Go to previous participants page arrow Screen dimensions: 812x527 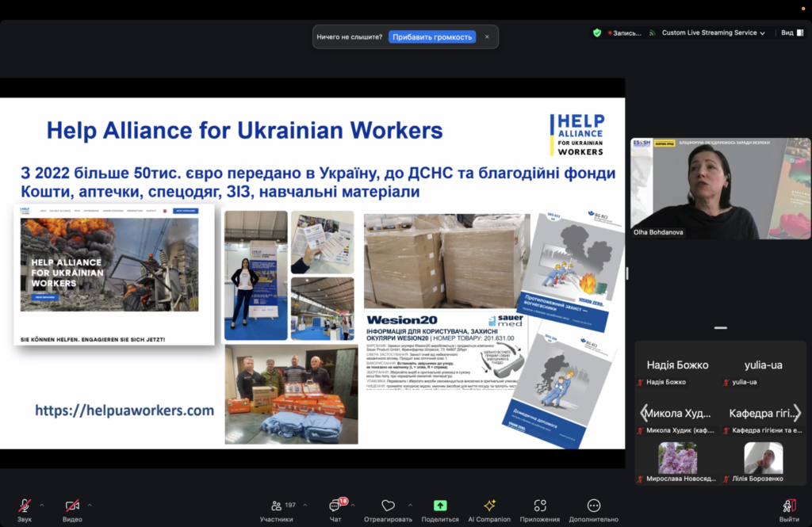point(644,413)
